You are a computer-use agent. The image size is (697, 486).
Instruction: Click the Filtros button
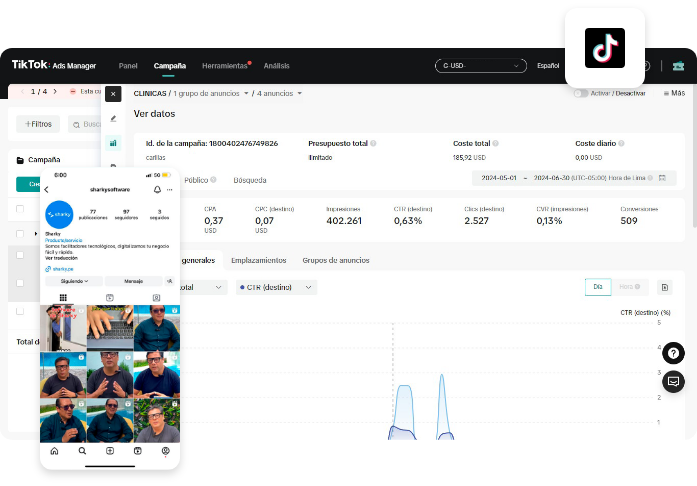coord(38,124)
